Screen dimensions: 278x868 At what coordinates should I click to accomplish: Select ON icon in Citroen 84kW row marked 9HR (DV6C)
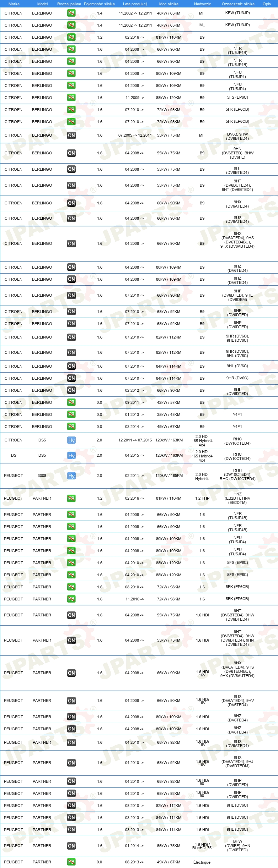[x=71, y=378]
